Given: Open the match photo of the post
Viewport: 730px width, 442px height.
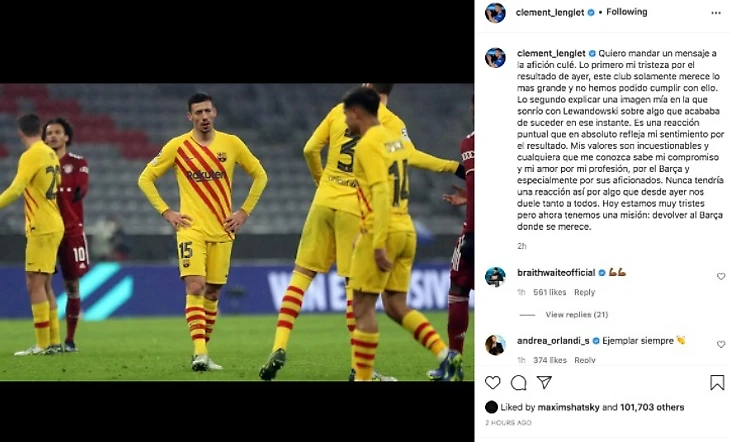Looking at the screenshot, I should (x=237, y=232).
